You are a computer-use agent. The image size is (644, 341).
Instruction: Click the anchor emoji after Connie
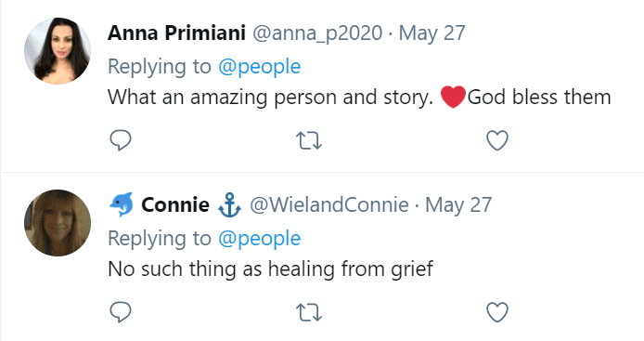pyautogui.click(x=229, y=204)
